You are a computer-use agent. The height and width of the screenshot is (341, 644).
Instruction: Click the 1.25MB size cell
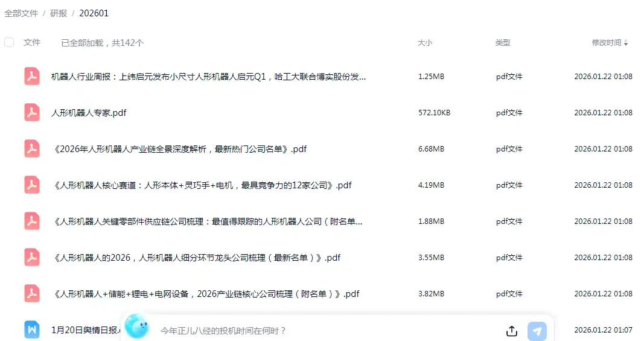click(432, 77)
